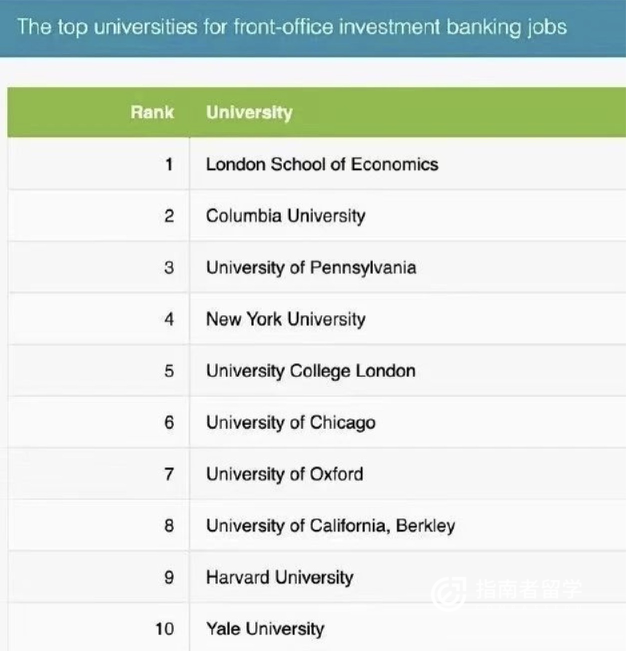Click University College London entry
Screen dimensions: 626x651
[311, 371]
